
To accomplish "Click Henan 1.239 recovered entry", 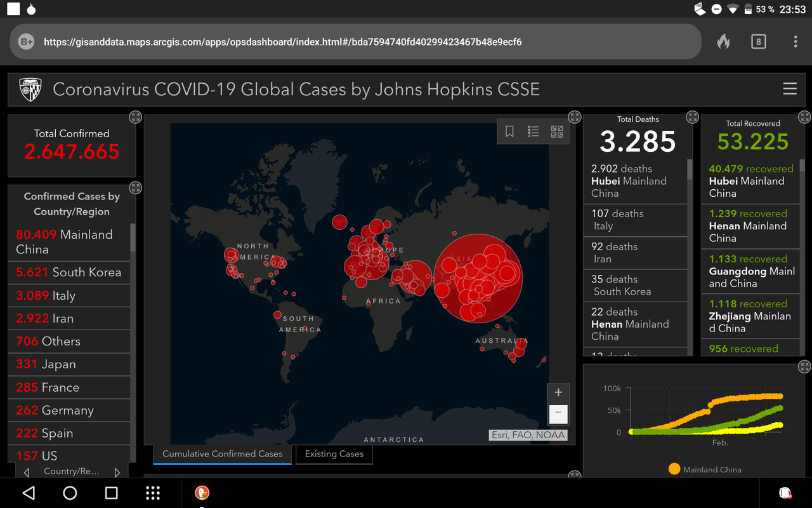I will pyautogui.click(x=750, y=226).
